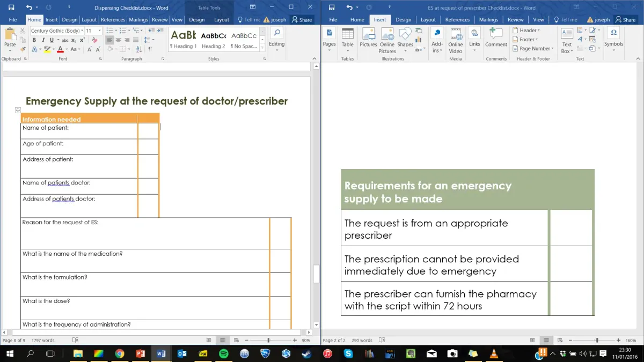Open File menu in Dispensing Checklist window

[13, 20]
